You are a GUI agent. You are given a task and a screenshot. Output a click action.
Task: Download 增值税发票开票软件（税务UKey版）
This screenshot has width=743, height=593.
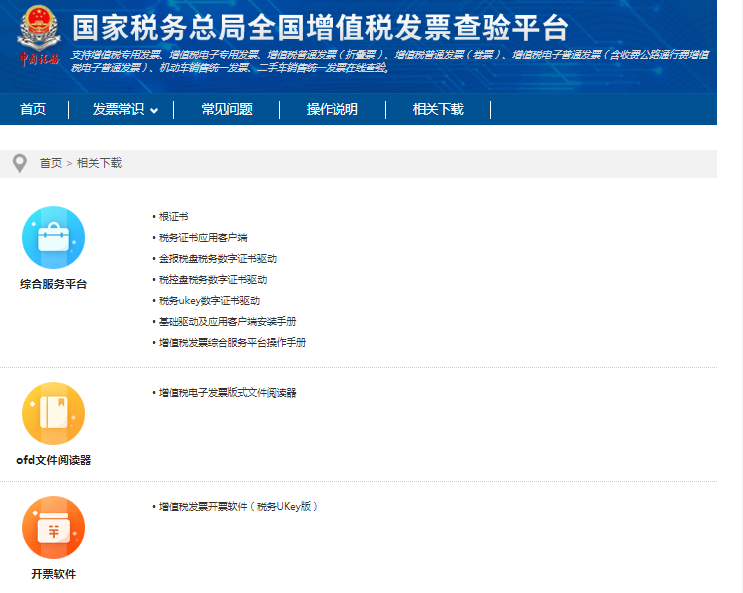238,507
